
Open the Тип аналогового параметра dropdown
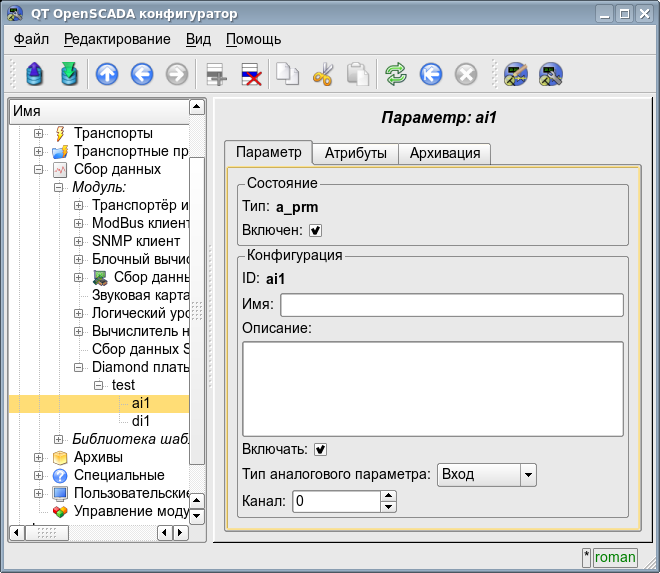(487, 474)
